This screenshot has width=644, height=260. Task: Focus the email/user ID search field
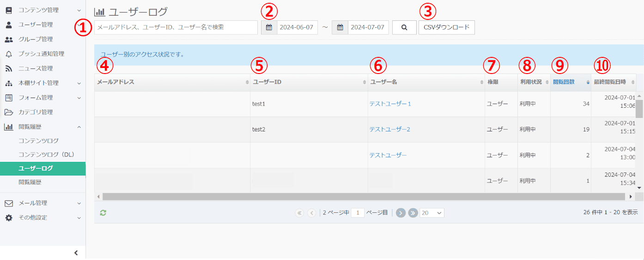pos(176,27)
